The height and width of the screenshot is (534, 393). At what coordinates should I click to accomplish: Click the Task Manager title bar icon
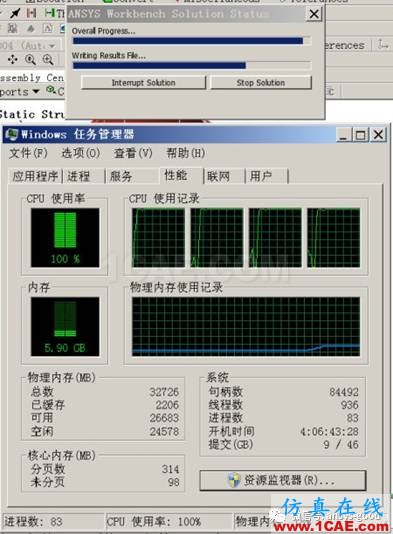(x=12, y=135)
